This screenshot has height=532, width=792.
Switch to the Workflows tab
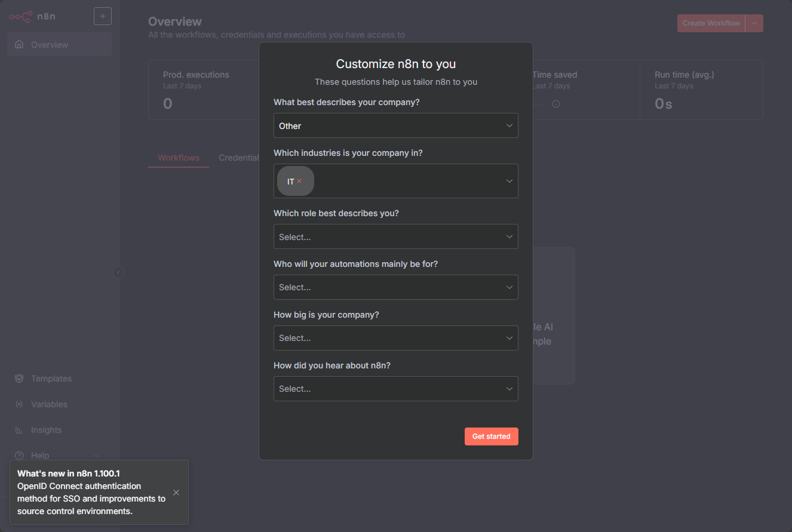pyautogui.click(x=179, y=158)
